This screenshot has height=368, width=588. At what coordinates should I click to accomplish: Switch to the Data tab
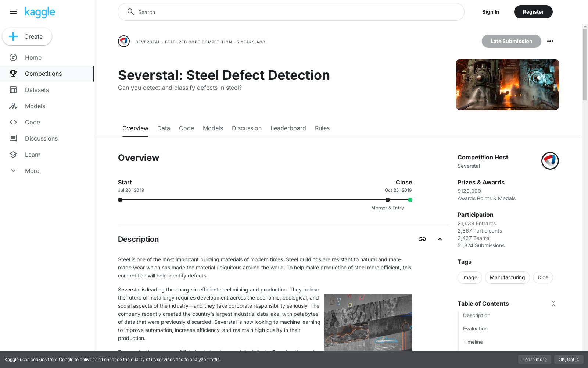point(164,128)
